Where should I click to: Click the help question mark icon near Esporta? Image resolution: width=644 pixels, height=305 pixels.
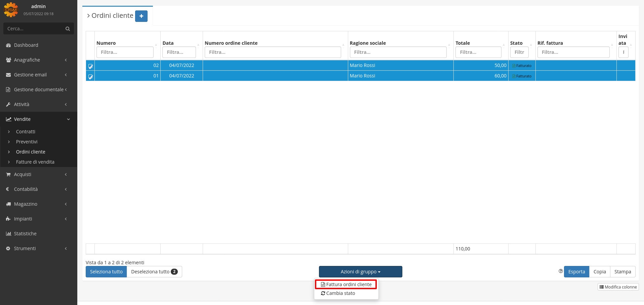coord(560,271)
